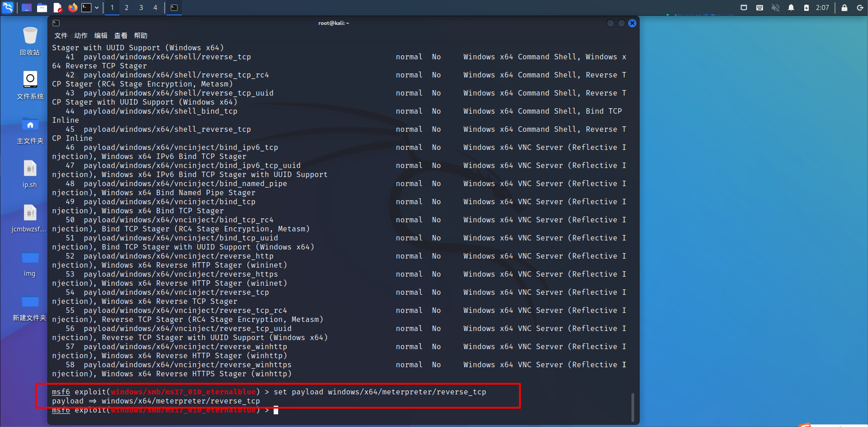This screenshot has width=868, height=427.
Task: Switch to workspace 3
Action: pyautogui.click(x=141, y=8)
